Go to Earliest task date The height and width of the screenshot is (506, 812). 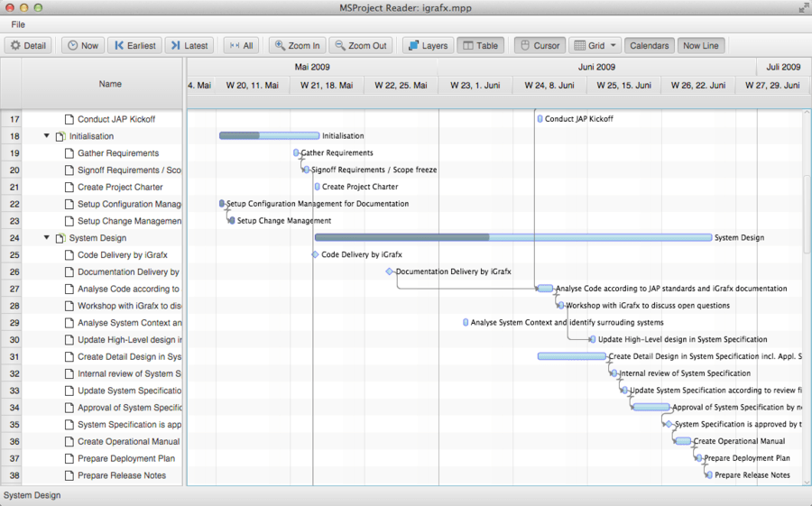point(134,45)
